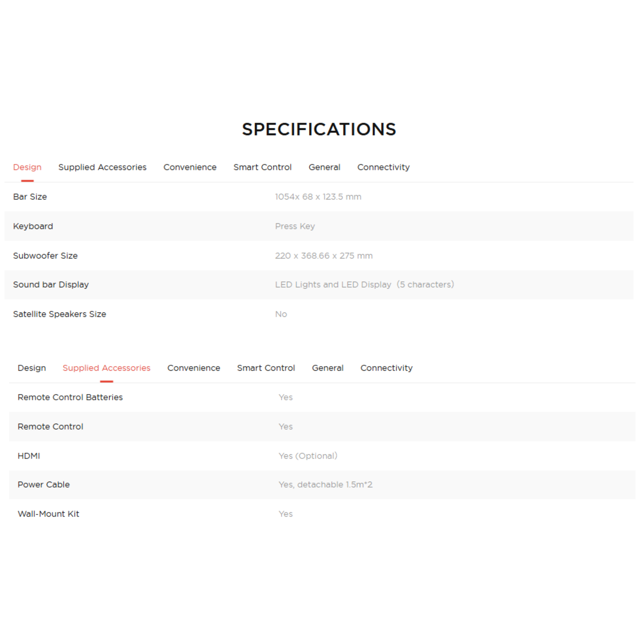Screen dimensions: 644x644
Task: Open General tab in the Bar Size section
Action: 324,167
